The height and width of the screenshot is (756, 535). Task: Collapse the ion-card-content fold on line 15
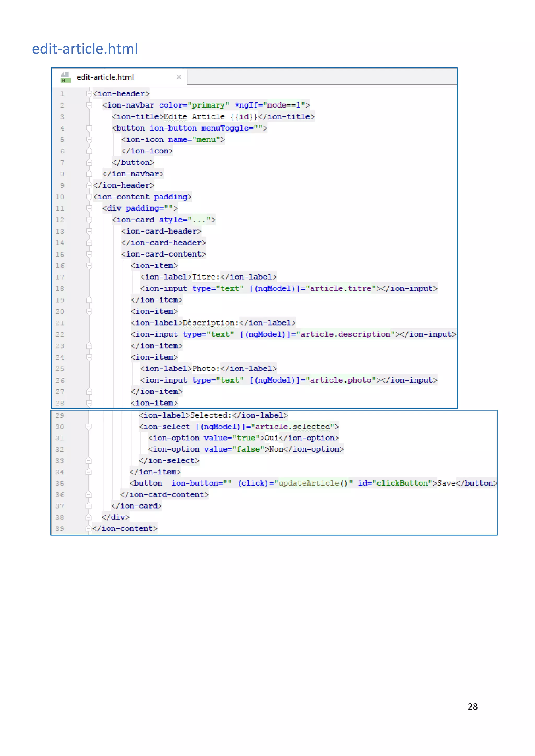[x=89, y=254]
